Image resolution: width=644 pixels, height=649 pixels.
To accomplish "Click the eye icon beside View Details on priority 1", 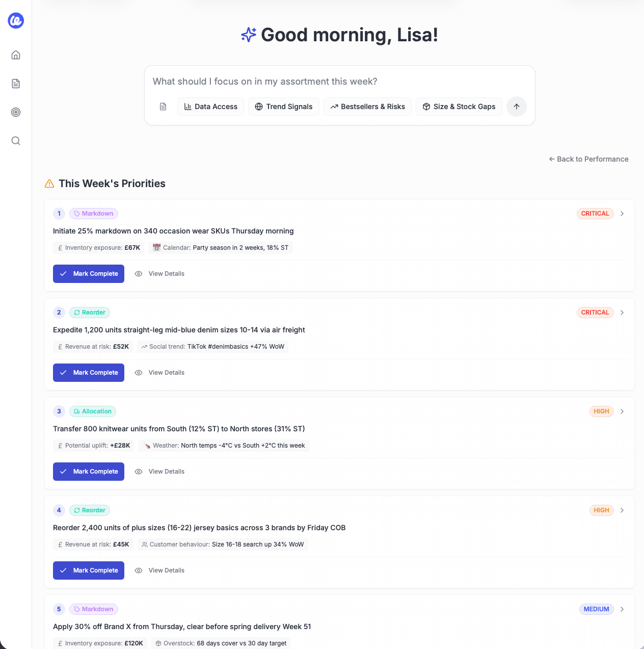I will point(138,274).
